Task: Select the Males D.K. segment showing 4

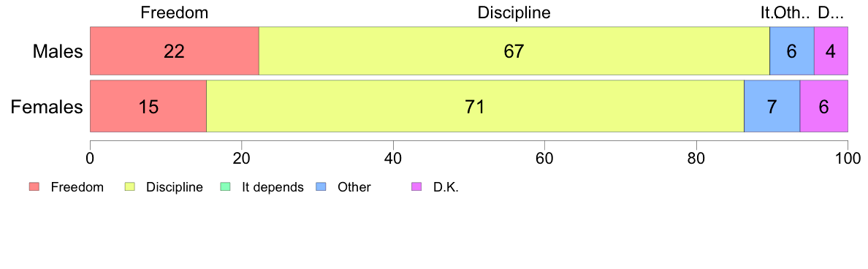Action: [x=831, y=51]
